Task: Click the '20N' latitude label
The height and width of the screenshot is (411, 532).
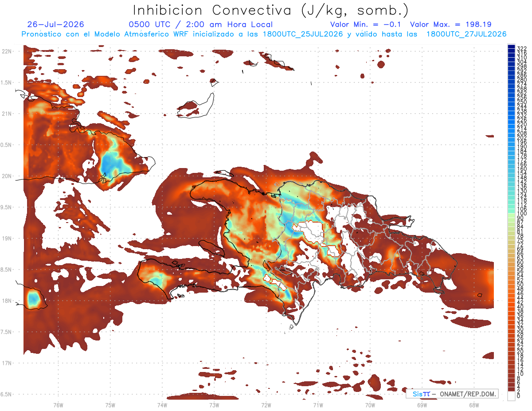Action: [x=6, y=176]
